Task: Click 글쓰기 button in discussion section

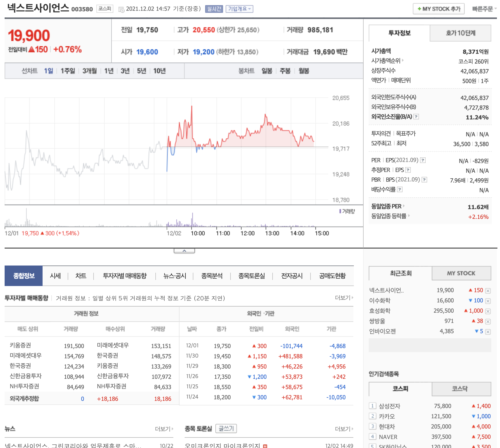Action: point(226,429)
